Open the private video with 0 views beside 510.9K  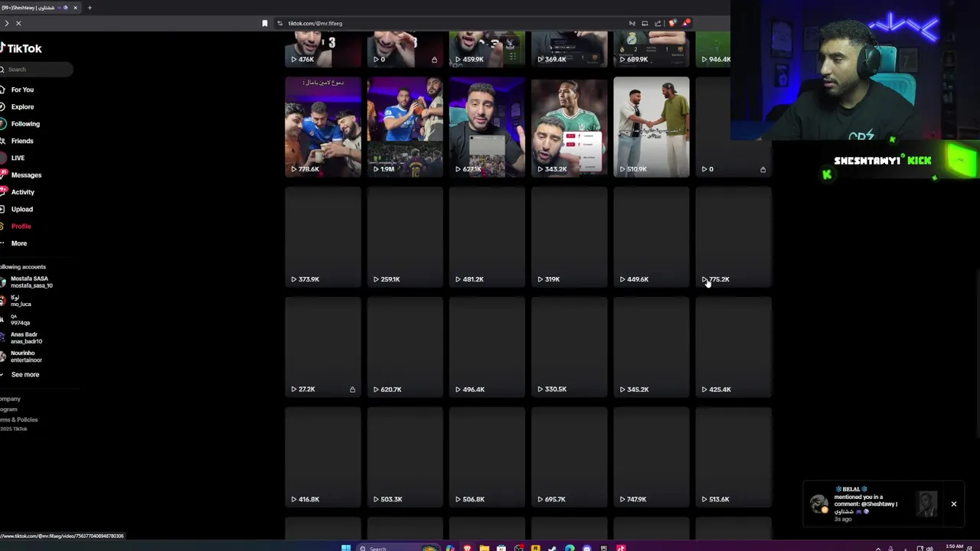pos(733,127)
